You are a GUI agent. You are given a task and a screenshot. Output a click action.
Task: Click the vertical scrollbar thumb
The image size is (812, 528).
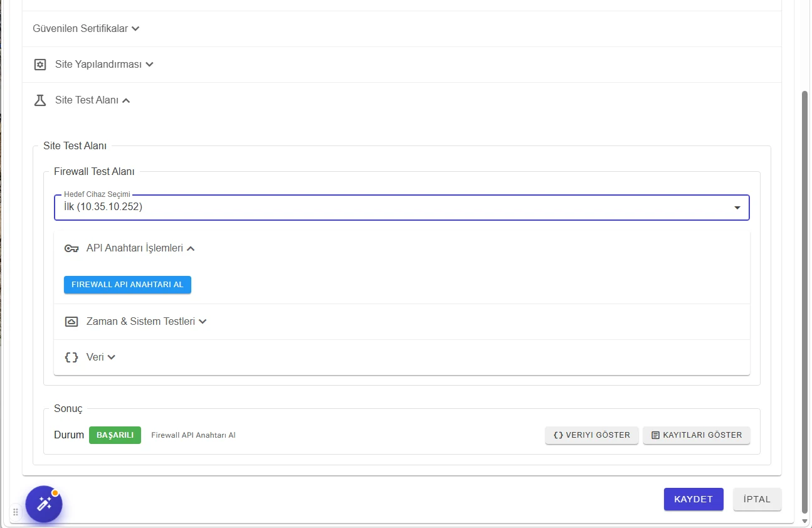point(805,301)
